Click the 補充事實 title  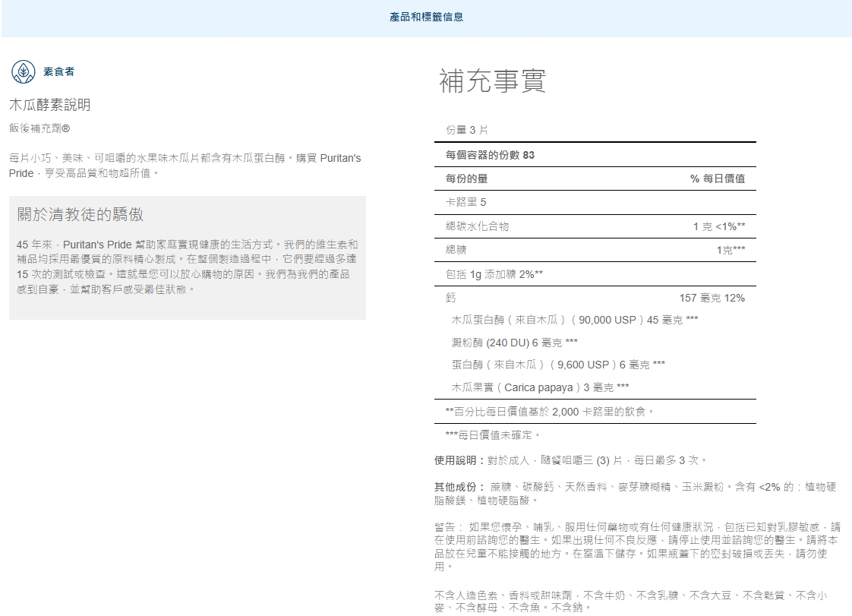(492, 81)
